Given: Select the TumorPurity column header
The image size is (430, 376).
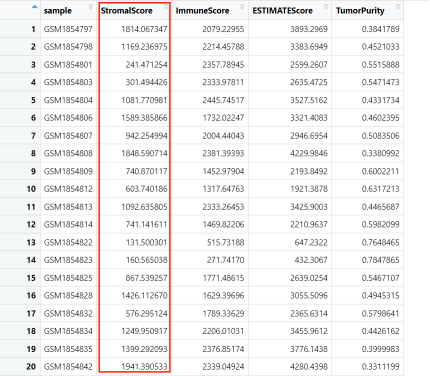Looking at the screenshot, I should pos(360,11).
